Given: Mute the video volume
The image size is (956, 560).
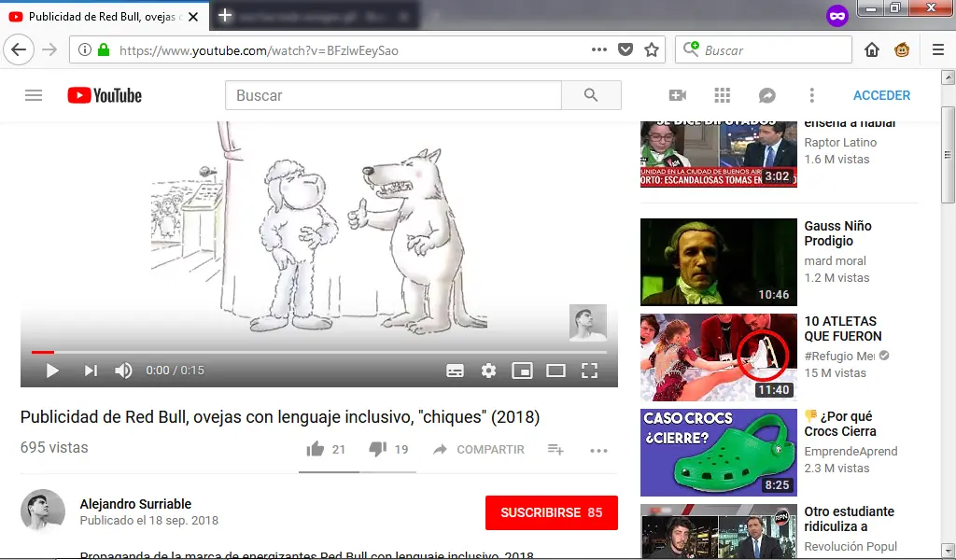Looking at the screenshot, I should pos(123,371).
